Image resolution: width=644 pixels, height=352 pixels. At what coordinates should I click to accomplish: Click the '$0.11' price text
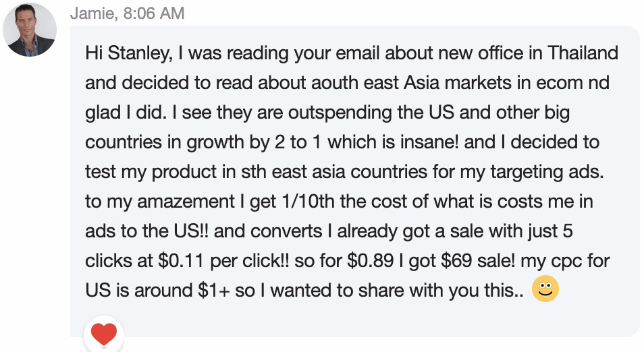181,261
